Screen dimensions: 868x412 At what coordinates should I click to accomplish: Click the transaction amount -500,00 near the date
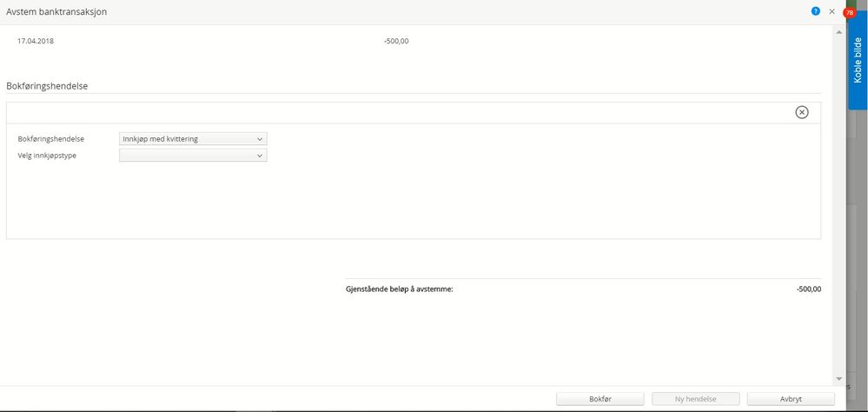pyautogui.click(x=396, y=41)
